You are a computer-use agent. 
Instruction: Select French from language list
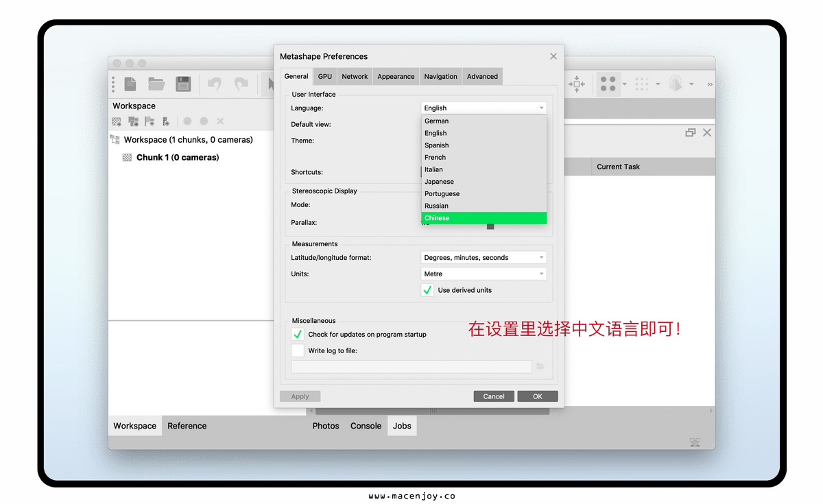(x=484, y=158)
